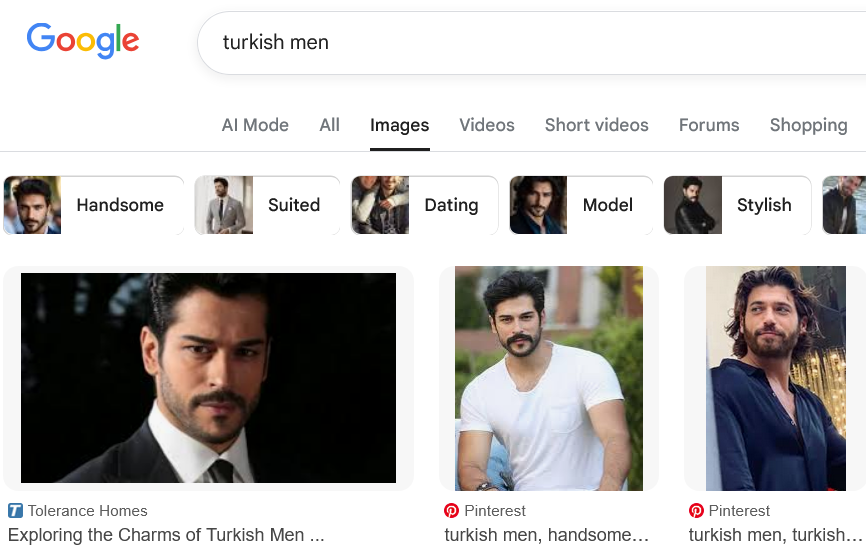Image resolution: width=866 pixels, height=548 pixels.
Task: Switch to the Forums tab
Action: pos(709,125)
